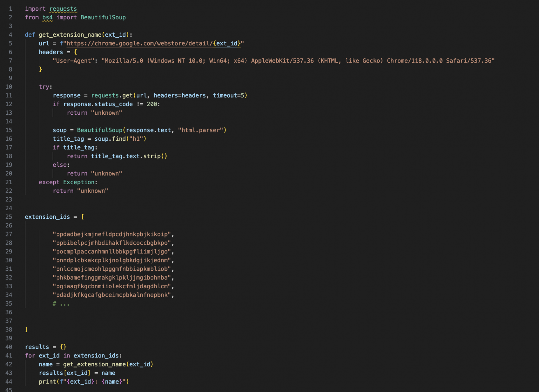Click 'timeout=5' argument on line 11
Viewport: 539px width, 392px height.
point(228,95)
